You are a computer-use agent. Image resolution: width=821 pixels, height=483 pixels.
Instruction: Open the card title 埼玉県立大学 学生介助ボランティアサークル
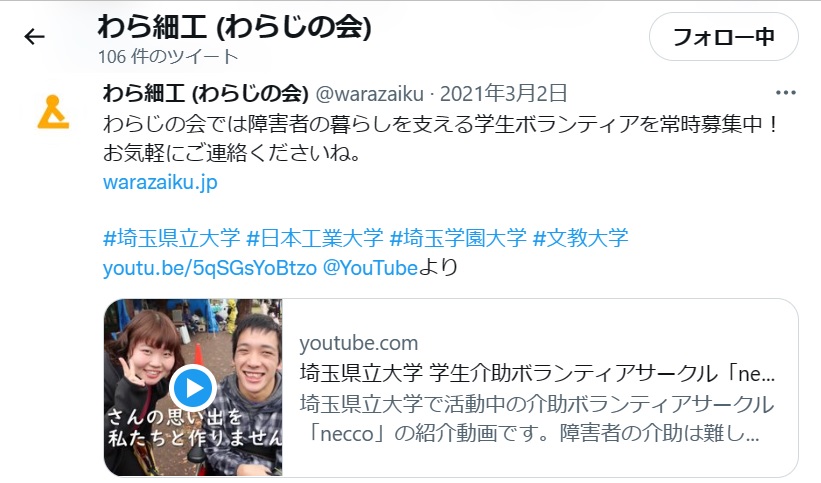pos(537,374)
